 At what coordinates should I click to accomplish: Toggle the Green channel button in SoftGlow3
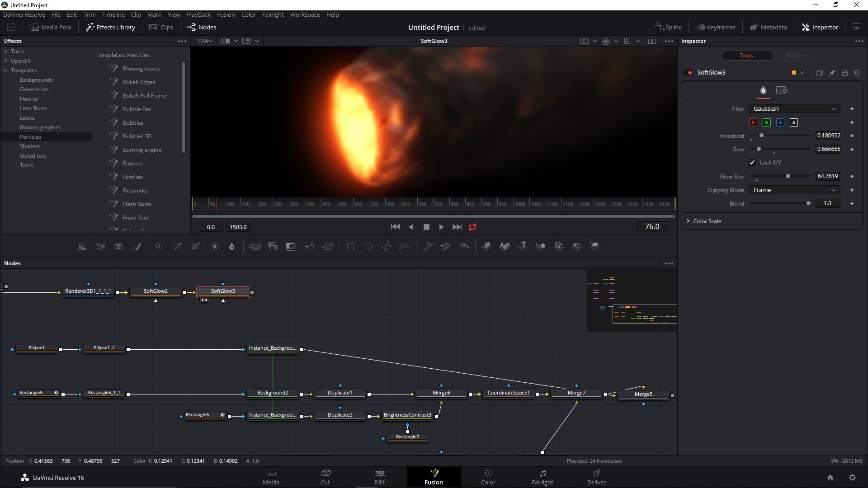(766, 122)
